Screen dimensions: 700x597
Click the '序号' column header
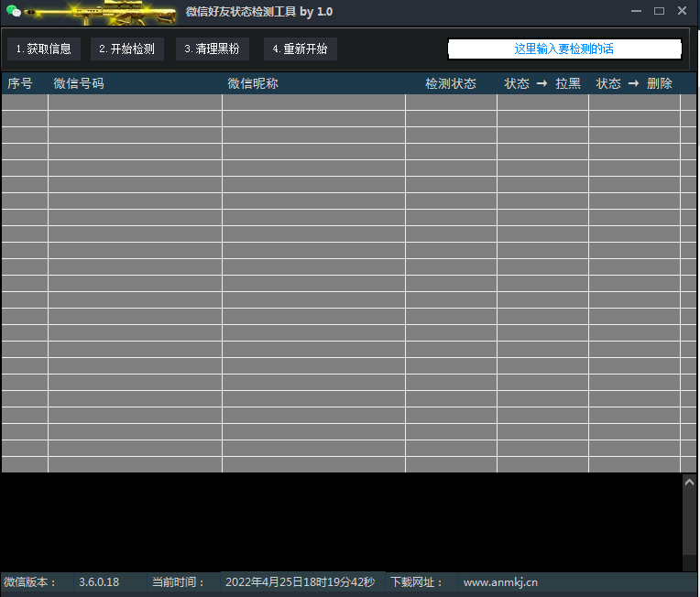(20, 83)
